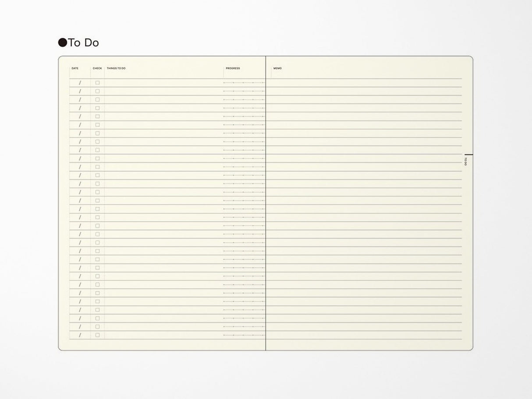Select the 'To Do' page title text
Image resolution: width=532 pixels, height=399 pixels.
[82, 42]
